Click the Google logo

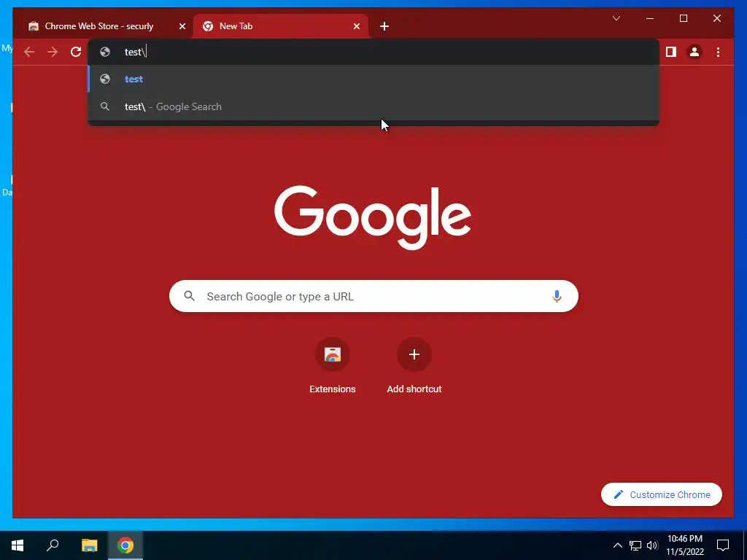click(373, 217)
